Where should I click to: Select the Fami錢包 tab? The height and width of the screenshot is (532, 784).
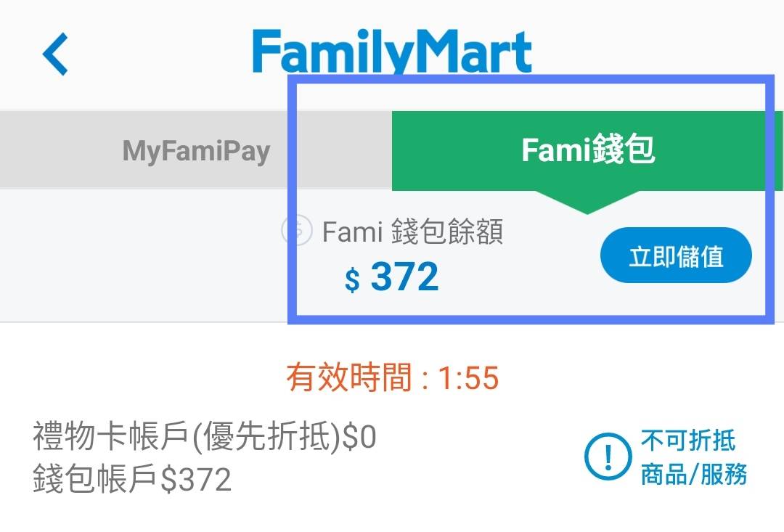click(587, 150)
